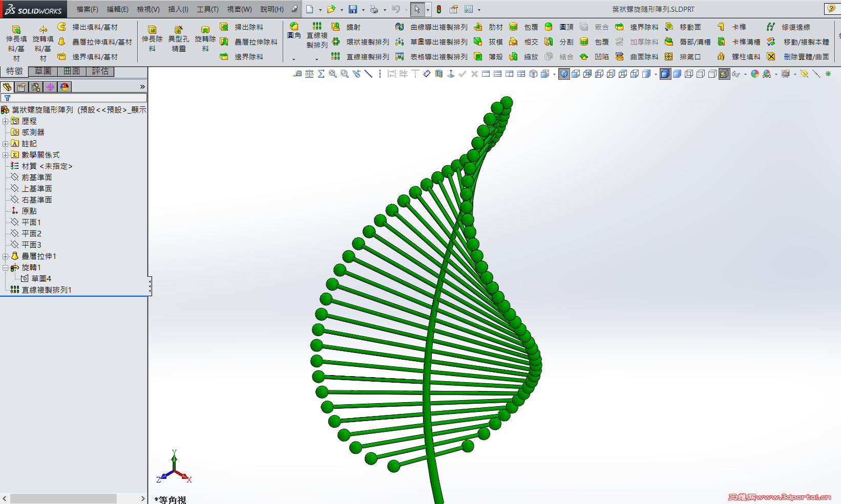
Task: Click the 肋材 rib tool
Action: (488, 27)
